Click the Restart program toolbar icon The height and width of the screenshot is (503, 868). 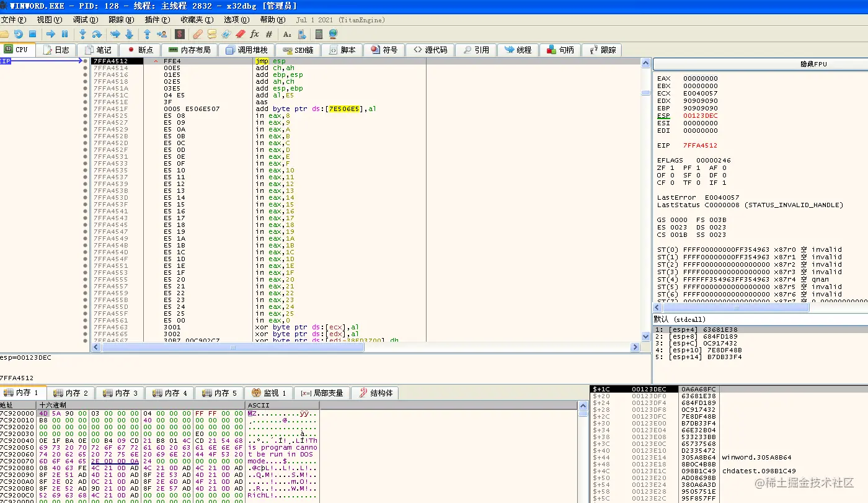(x=19, y=34)
